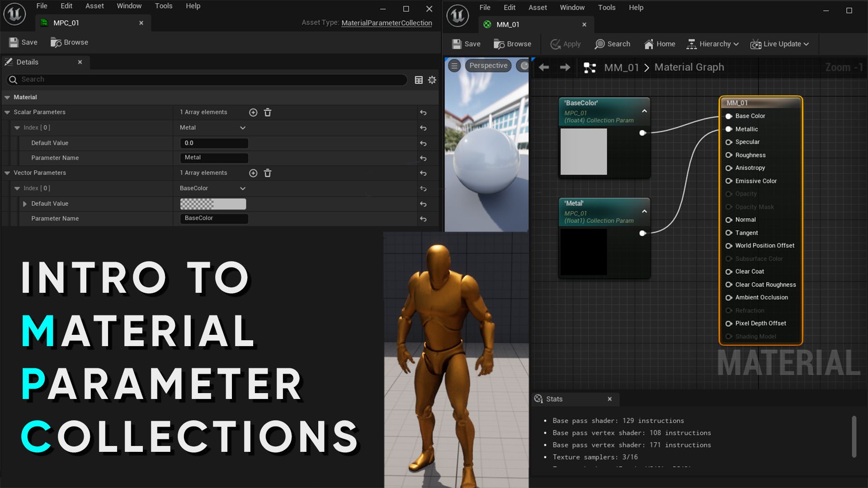Image resolution: width=868 pixels, height=488 pixels.
Task: Open the Window menu
Action: [129, 5]
